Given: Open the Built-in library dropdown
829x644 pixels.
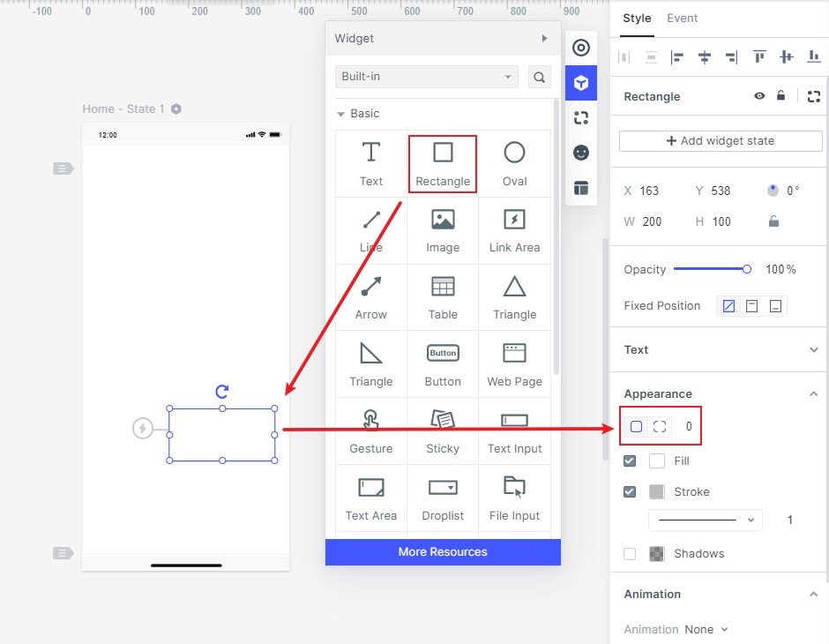Looking at the screenshot, I should click(426, 77).
